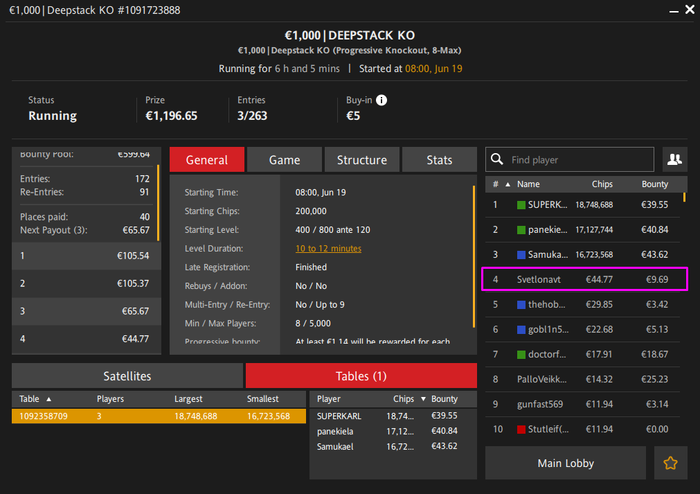Click the players group icon button

pos(675,159)
